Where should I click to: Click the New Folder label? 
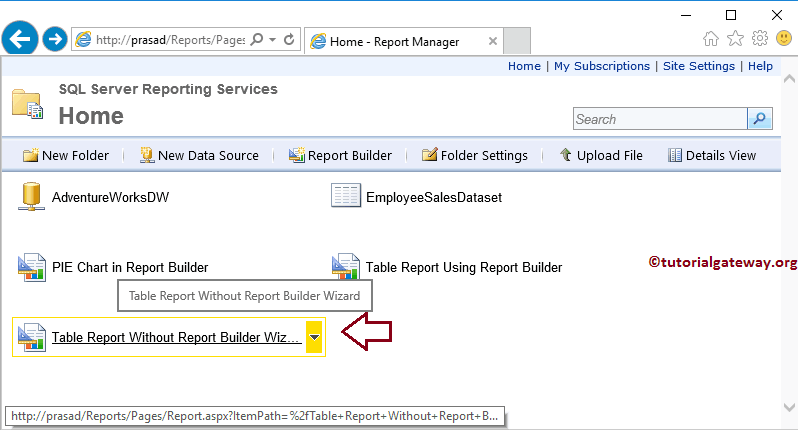75,156
